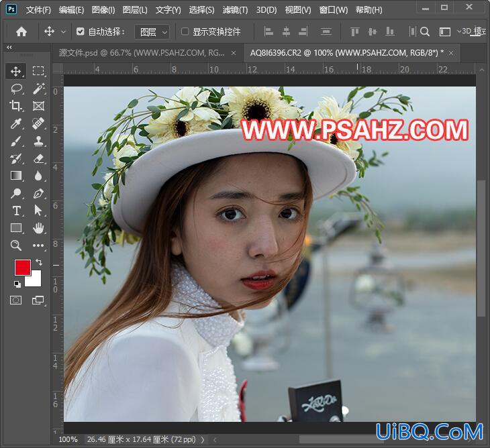This screenshot has height=448, width=490.
Task: Align right edges of layers
Action: coord(303,32)
